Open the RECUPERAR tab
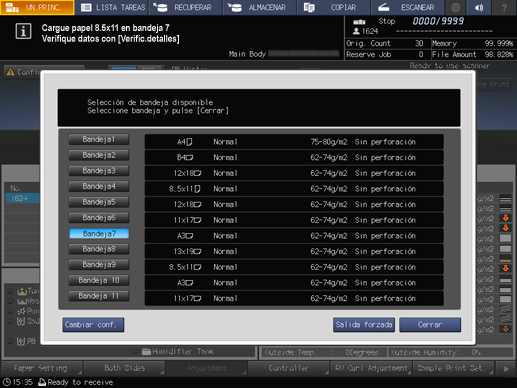517x388 pixels. [x=185, y=7]
